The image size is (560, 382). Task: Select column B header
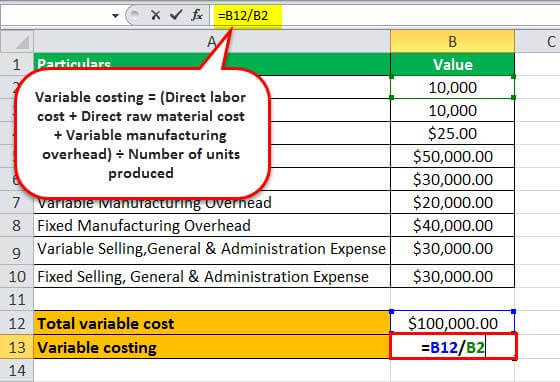click(452, 42)
